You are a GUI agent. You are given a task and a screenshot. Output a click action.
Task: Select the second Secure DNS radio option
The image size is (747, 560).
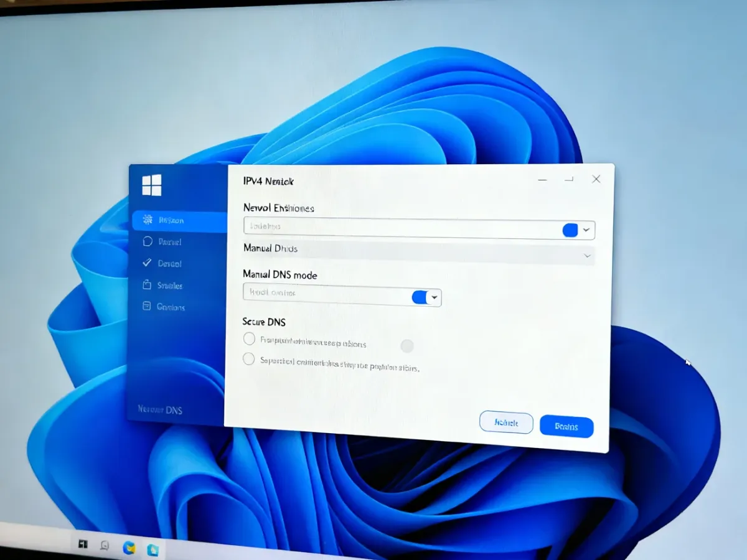[x=248, y=359]
